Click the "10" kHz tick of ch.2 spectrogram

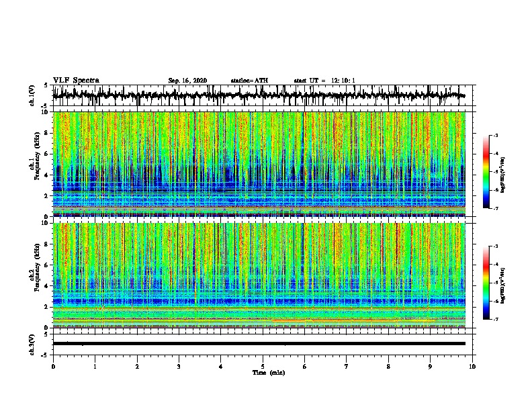pyautogui.click(x=46, y=223)
